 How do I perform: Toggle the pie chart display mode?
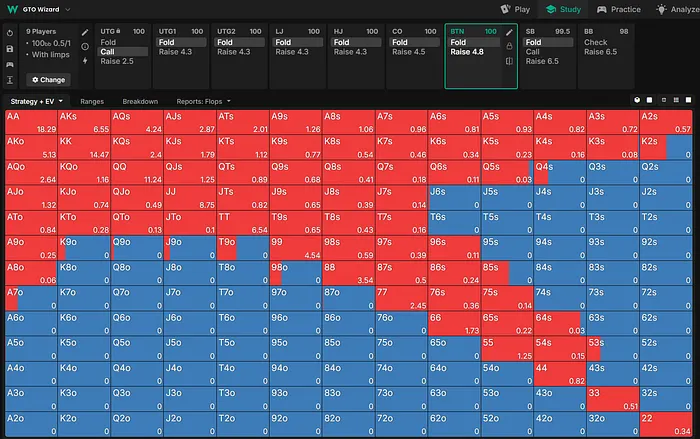tap(636, 101)
